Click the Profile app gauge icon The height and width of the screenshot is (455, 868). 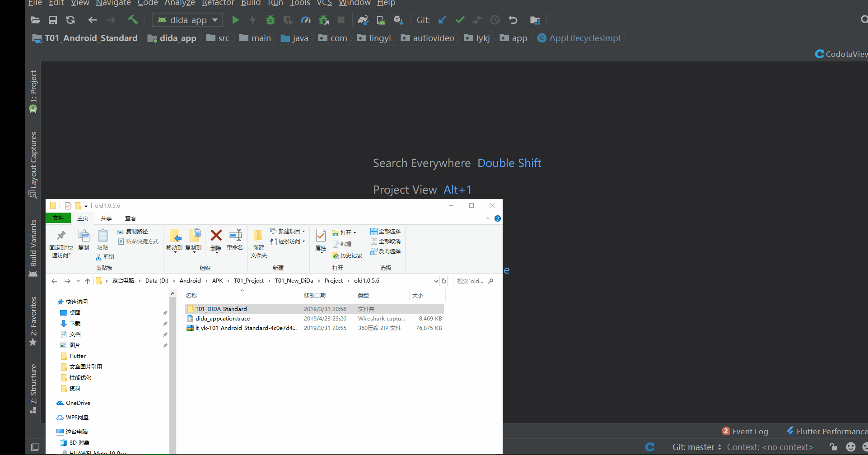pyautogui.click(x=306, y=20)
